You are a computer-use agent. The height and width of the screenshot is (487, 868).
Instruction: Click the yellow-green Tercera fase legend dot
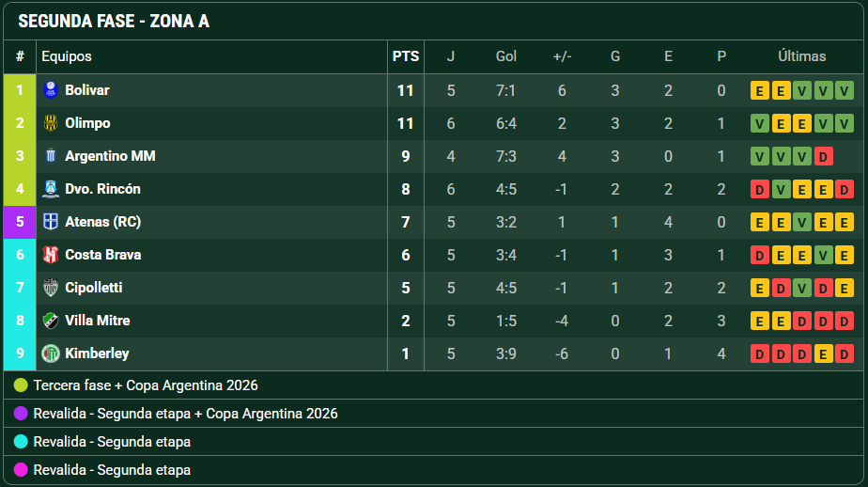pos(21,385)
